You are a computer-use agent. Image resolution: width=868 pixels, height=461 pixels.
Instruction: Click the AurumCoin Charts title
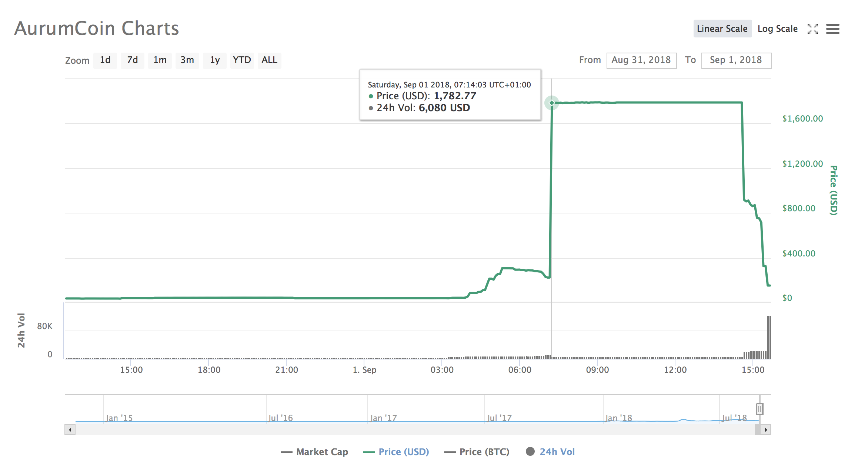click(96, 29)
